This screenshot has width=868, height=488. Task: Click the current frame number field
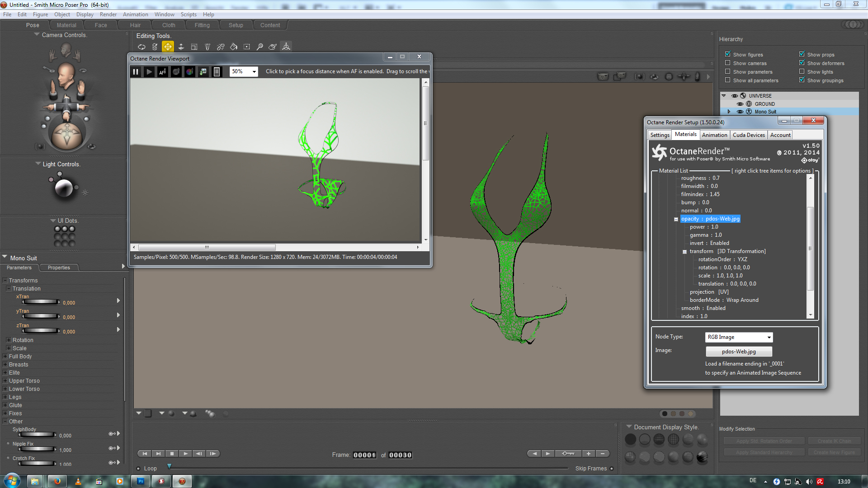tap(364, 455)
